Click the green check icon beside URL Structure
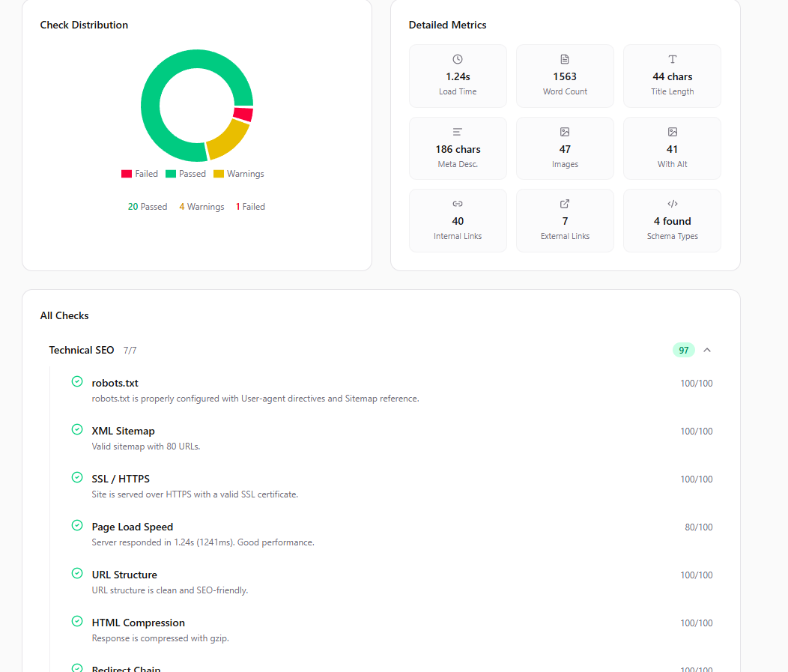This screenshot has width=788, height=672. point(77,573)
